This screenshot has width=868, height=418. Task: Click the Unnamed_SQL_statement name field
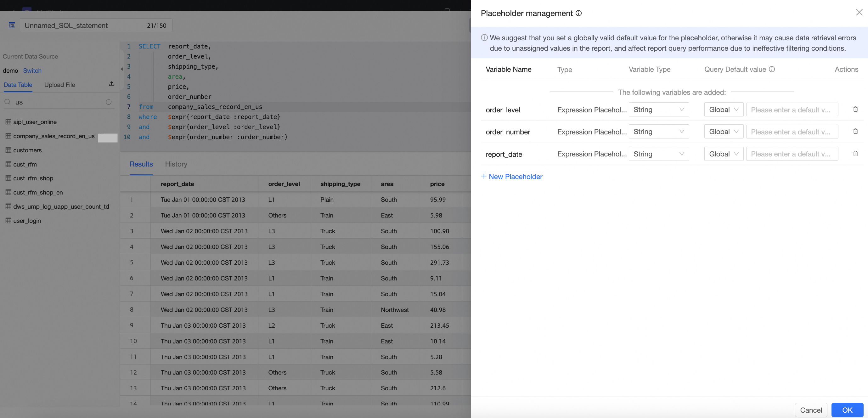click(x=96, y=25)
